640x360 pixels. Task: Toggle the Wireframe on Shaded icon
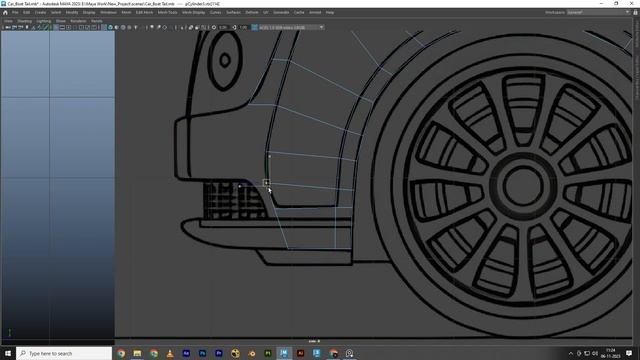coord(123,27)
